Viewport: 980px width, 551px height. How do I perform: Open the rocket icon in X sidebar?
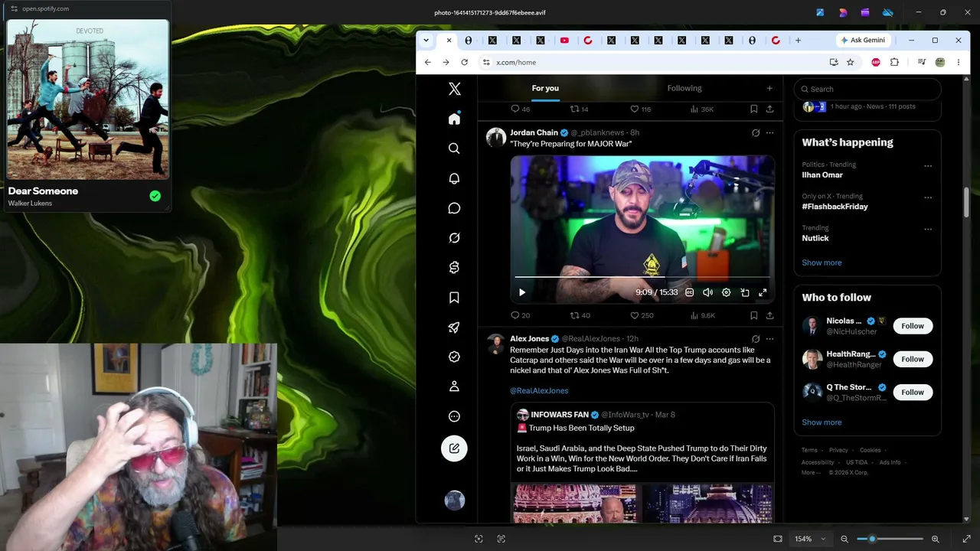tap(455, 328)
